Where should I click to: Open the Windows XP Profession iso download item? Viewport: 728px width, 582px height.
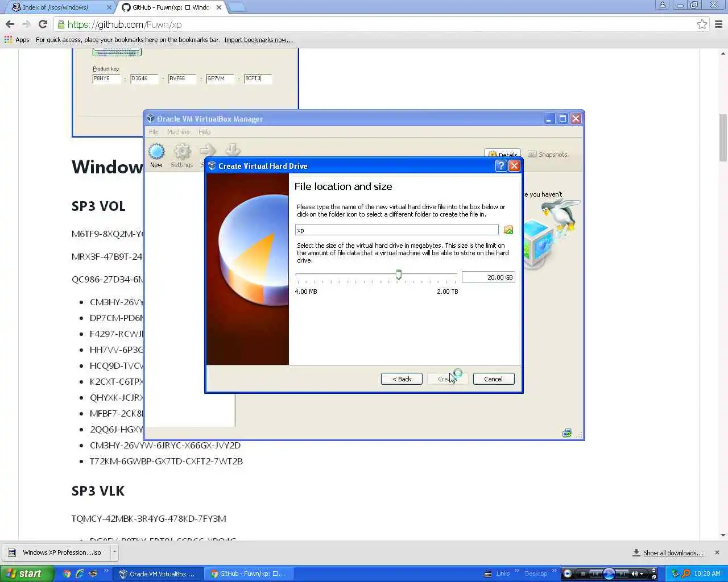(x=56, y=552)
